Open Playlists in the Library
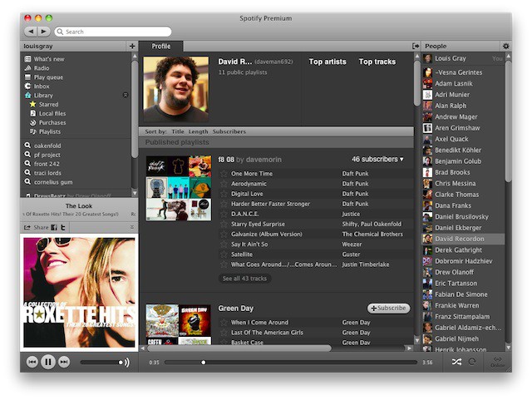 click(x=50, y=131)
